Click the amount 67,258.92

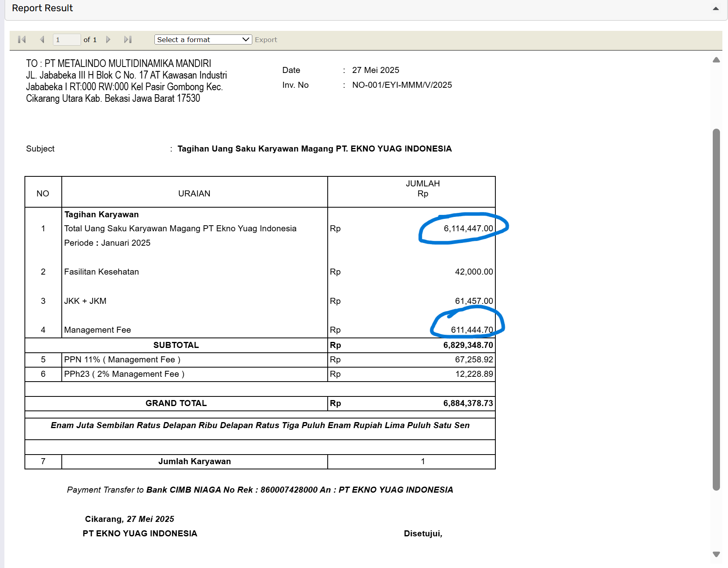[x=474, y=360]
